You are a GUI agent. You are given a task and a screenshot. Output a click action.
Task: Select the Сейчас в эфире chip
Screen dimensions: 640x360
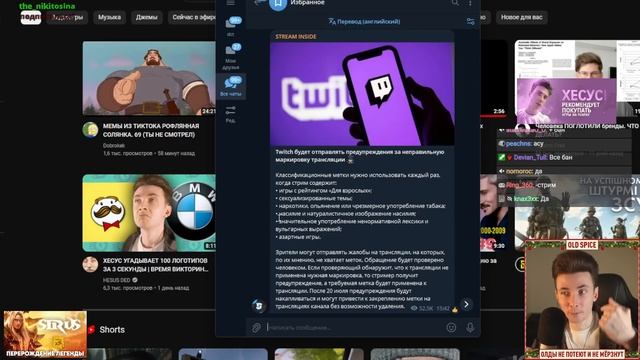tap(192, 17)
